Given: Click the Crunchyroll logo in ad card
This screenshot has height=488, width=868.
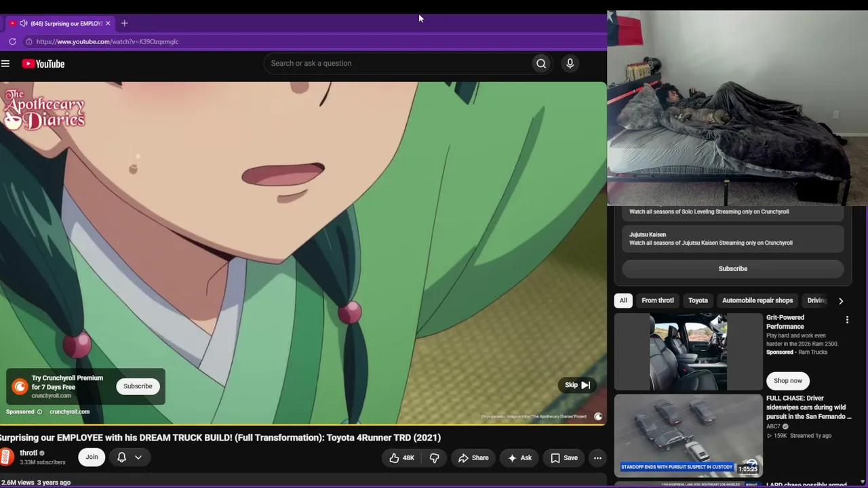Looking at the screenshot, I should pos(20,386).
